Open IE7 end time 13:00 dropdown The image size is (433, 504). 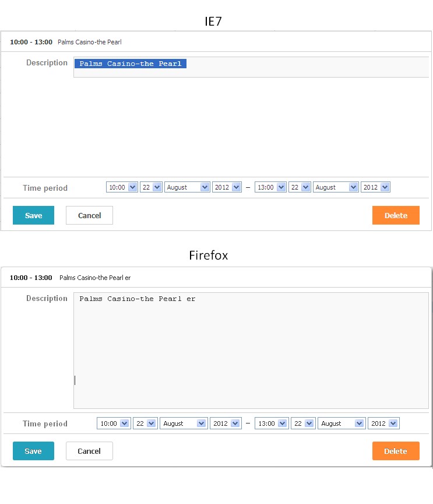(270, 187)
